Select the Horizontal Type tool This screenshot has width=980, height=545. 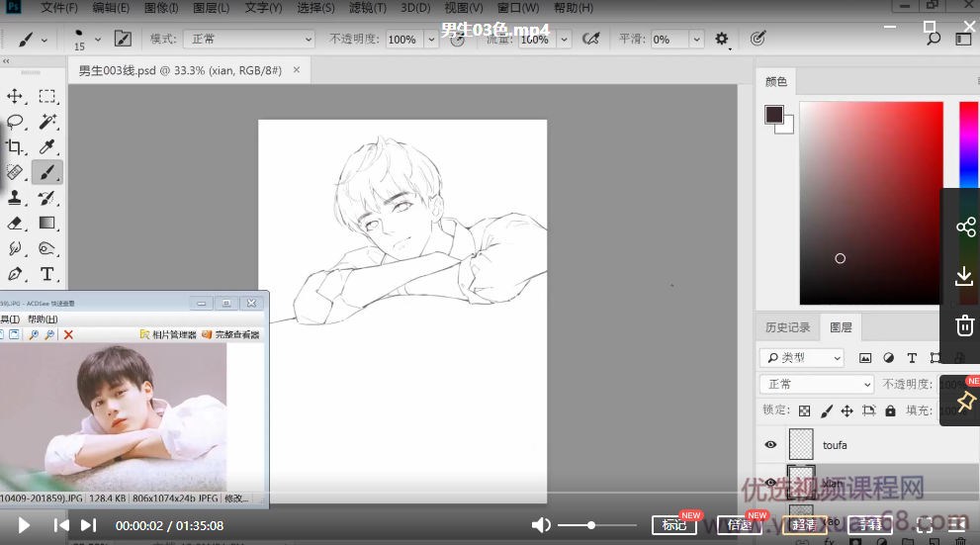click(x=46, y=274)
